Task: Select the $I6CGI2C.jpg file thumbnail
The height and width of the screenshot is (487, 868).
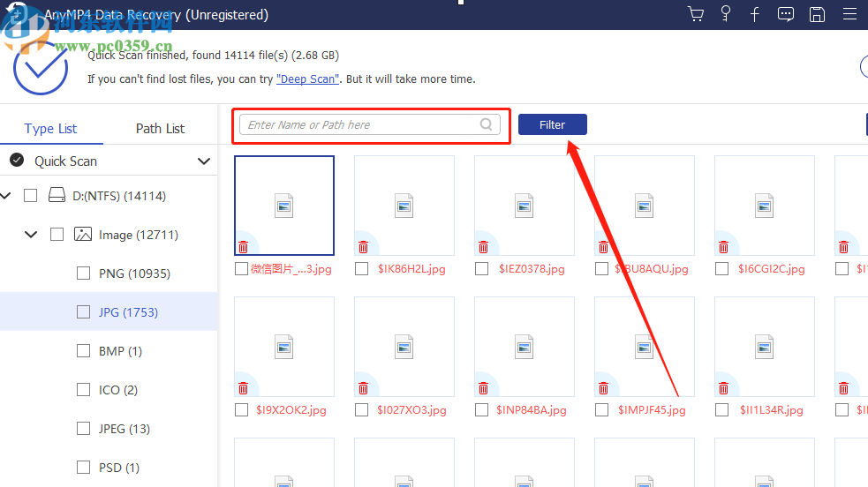Action: coord(765,206)
